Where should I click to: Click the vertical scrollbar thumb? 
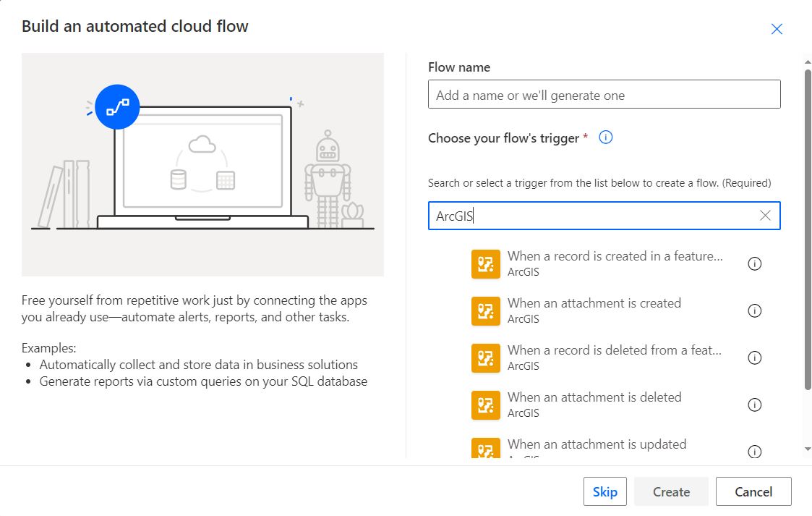[x=808, y=229]
